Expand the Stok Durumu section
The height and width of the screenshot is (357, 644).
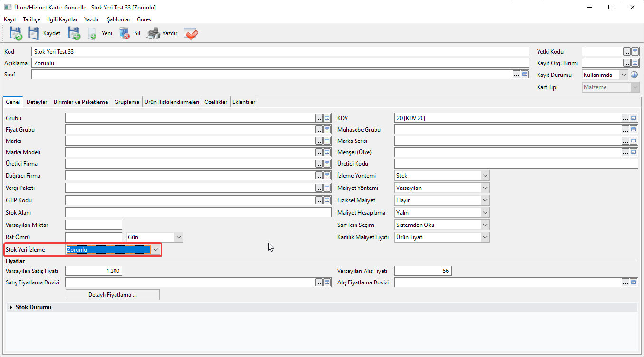11,308
